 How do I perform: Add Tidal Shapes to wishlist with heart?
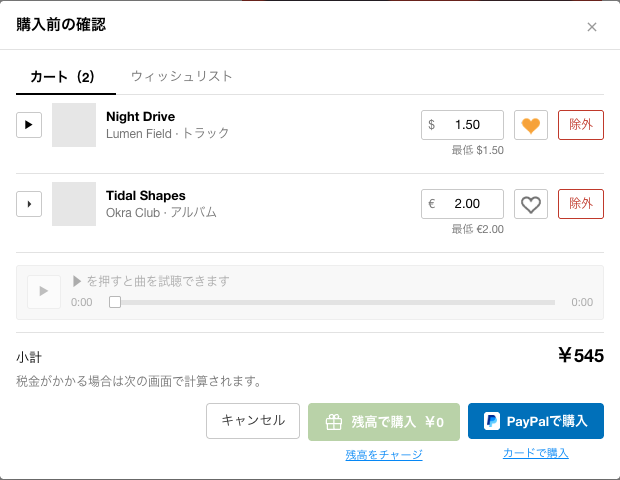click(531, 204)
